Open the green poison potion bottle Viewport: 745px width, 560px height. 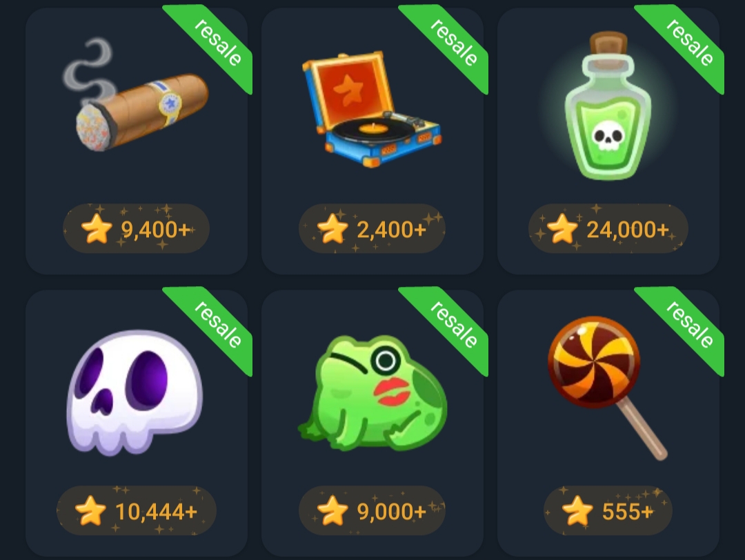click(x=608, y=106)
